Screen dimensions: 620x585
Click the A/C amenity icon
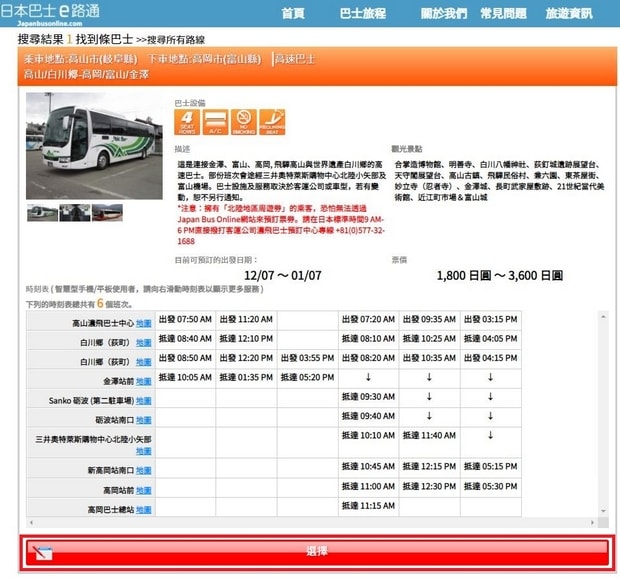215,122
